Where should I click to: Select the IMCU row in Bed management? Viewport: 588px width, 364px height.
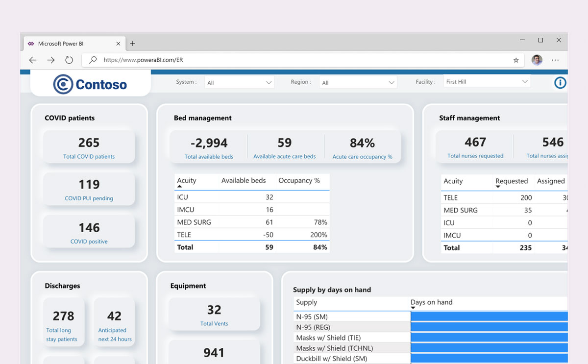(x=252, y=210)
